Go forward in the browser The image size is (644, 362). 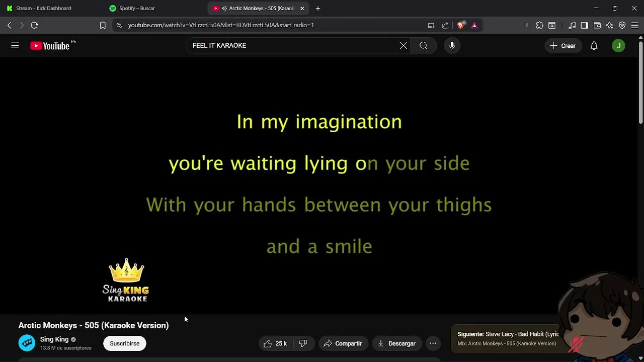click(22, 25)
